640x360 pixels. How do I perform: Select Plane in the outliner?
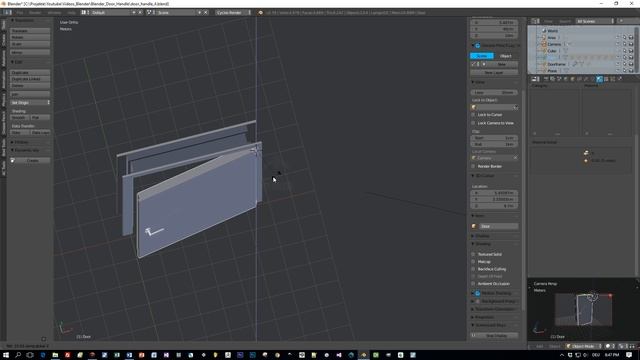click(x=552, y=71)
